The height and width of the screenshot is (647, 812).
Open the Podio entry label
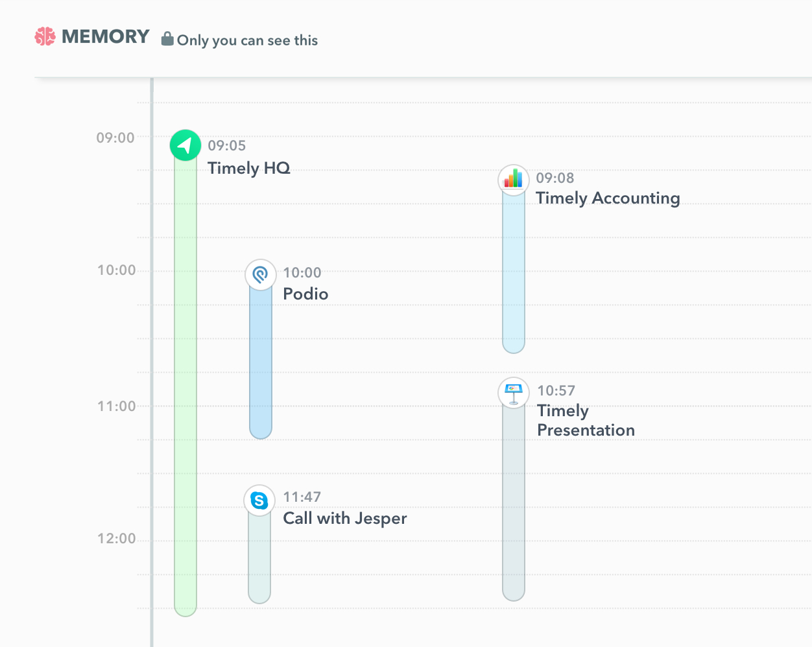[305, 294]
